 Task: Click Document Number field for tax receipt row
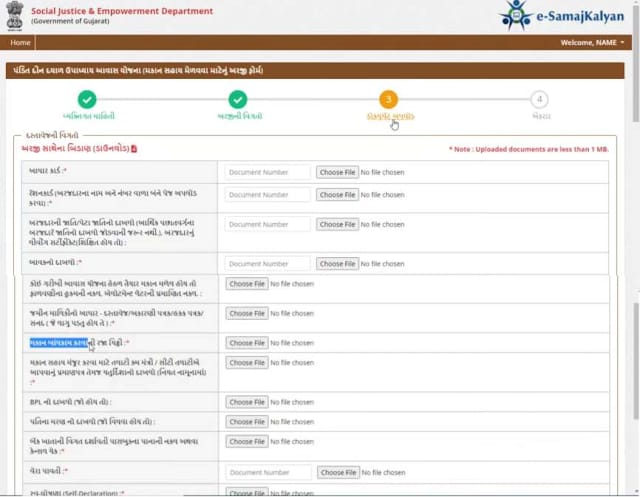click(268, 471)
